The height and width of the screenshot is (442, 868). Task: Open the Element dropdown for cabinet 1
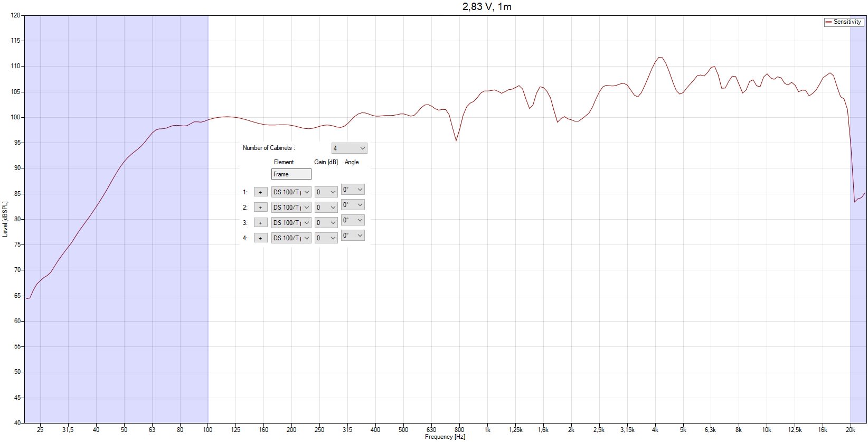point(291,192)
